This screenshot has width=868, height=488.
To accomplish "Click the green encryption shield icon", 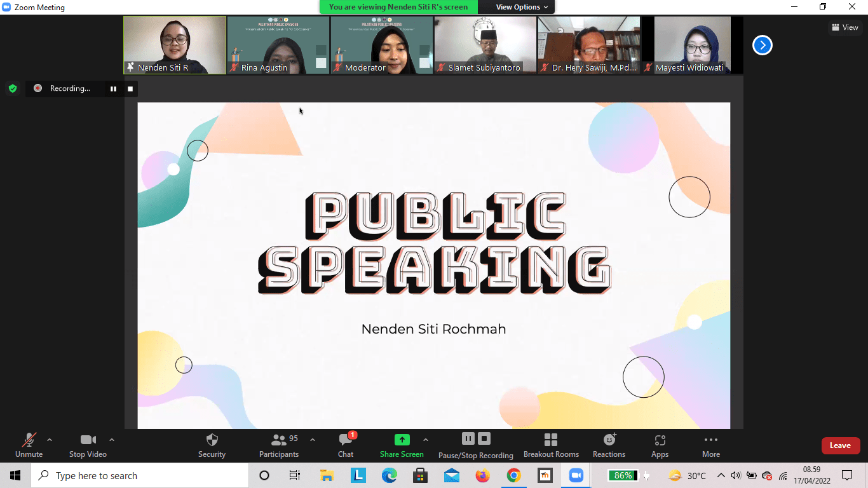I will (13, 88).
